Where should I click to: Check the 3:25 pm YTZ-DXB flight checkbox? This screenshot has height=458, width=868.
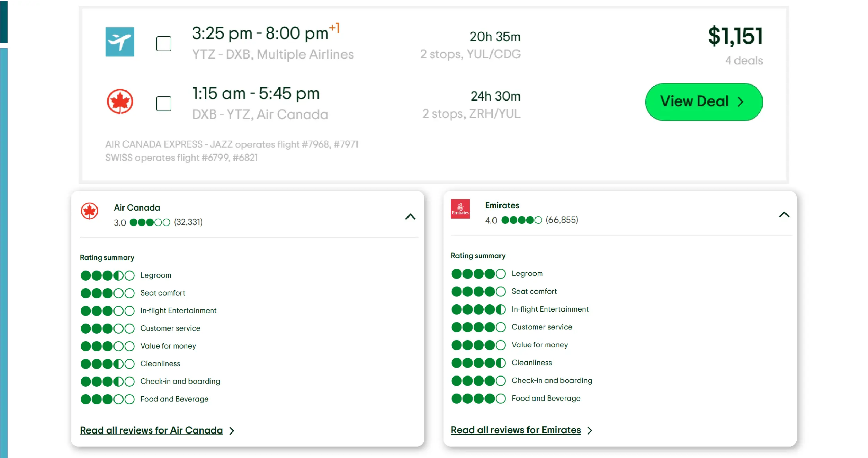pos(163,44)
